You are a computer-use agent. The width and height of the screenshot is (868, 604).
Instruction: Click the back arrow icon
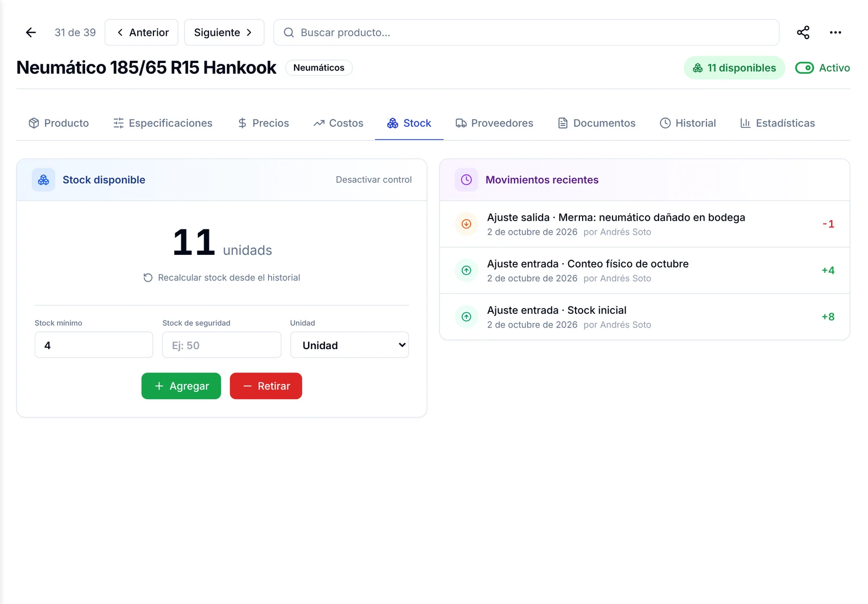point(31,33)
